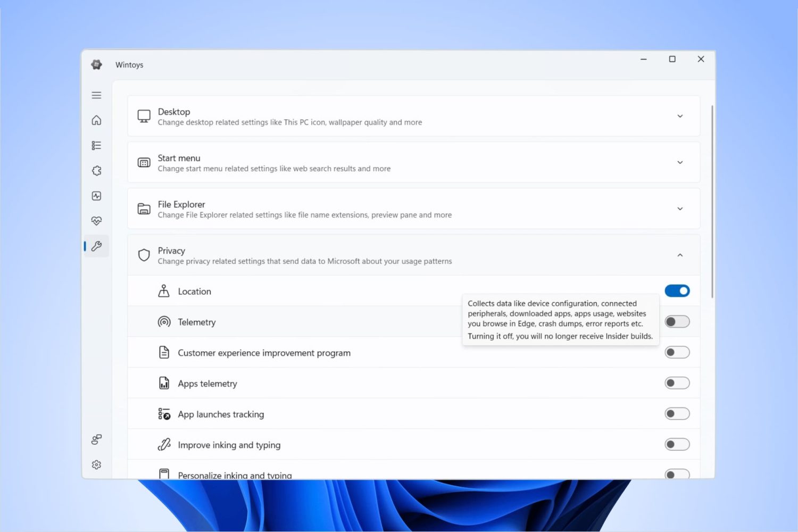Open the Health heart icon page in sidebar

point(96,221)
